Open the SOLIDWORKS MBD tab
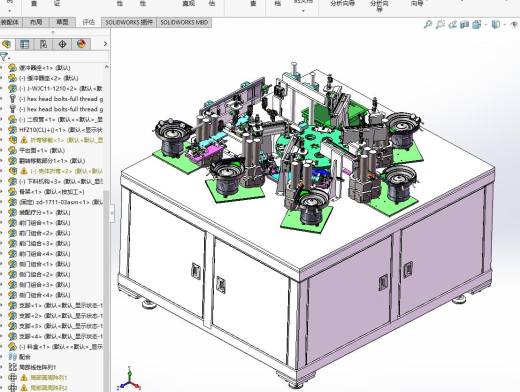This screenshot has width=520, height=392. [184, 22]
